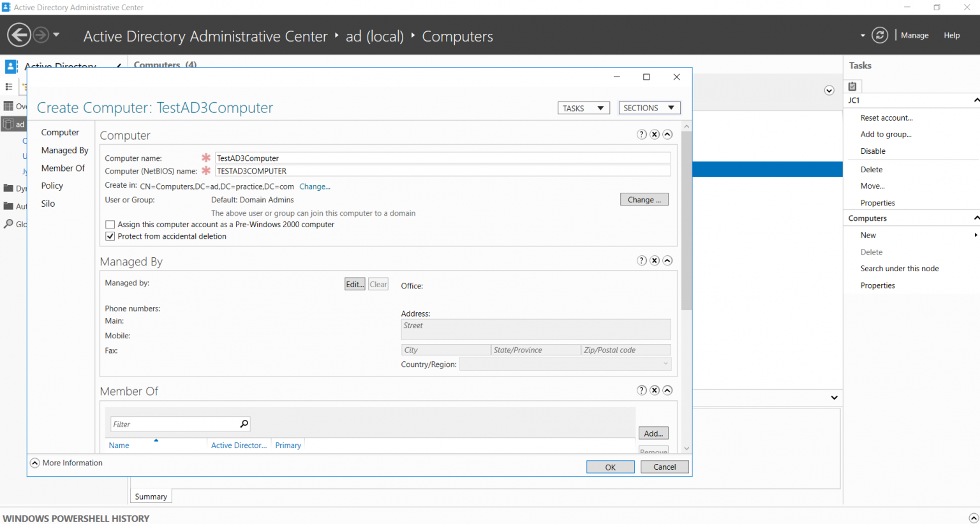
Task: Sort by Active Director... column header
Action: pyautogui.click(x=239, y=445)
